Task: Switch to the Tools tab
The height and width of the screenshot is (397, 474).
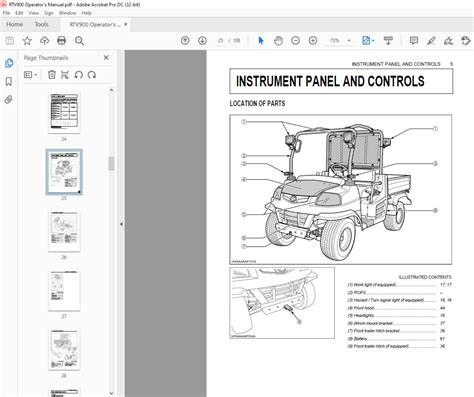Action: (41, 24)
